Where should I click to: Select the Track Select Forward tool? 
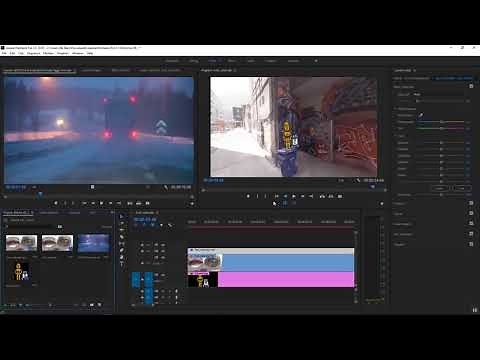122,223
